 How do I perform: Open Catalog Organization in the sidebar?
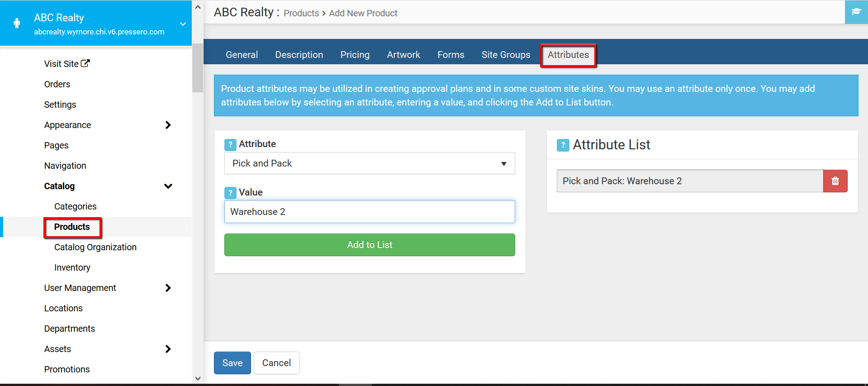click(95, 247)
